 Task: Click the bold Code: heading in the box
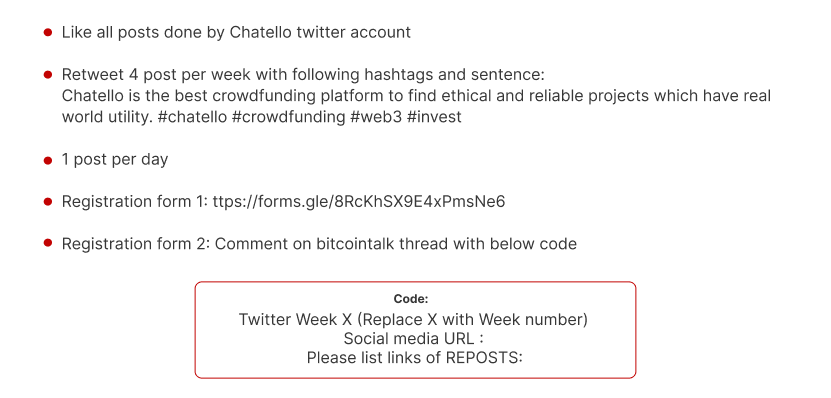pos(411,299)
